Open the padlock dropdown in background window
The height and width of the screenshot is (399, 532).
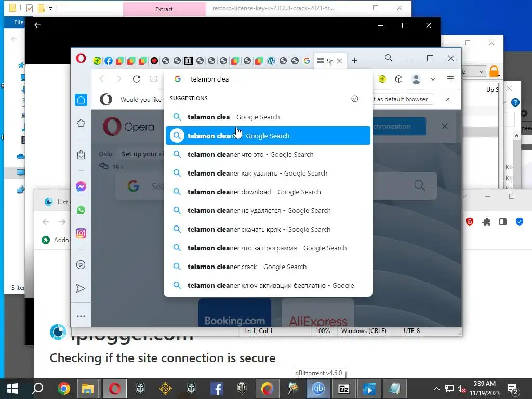click(495, 71)
